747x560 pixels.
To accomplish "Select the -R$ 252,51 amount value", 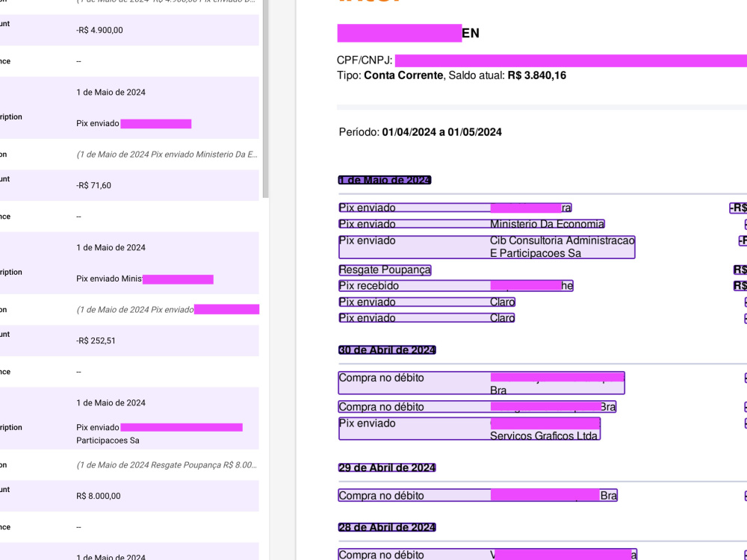I will coord(96,340).
